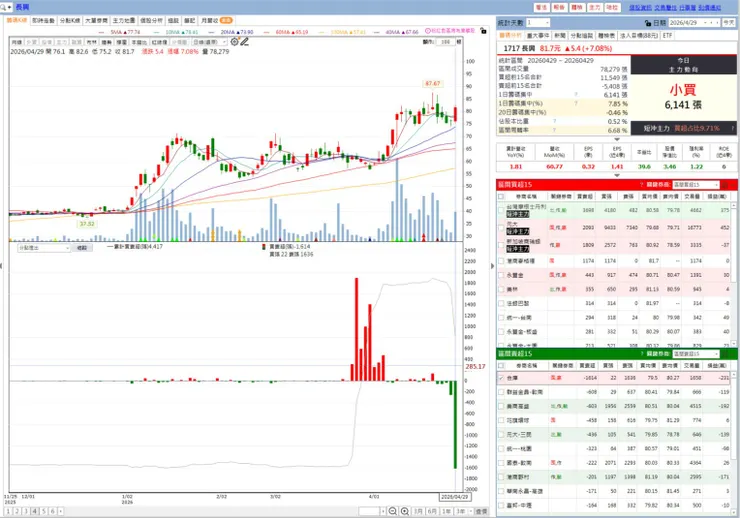Tick checkbox for 國泰-敦南 row
Screen dimensions: 740x518
click(x=501, y=463)
